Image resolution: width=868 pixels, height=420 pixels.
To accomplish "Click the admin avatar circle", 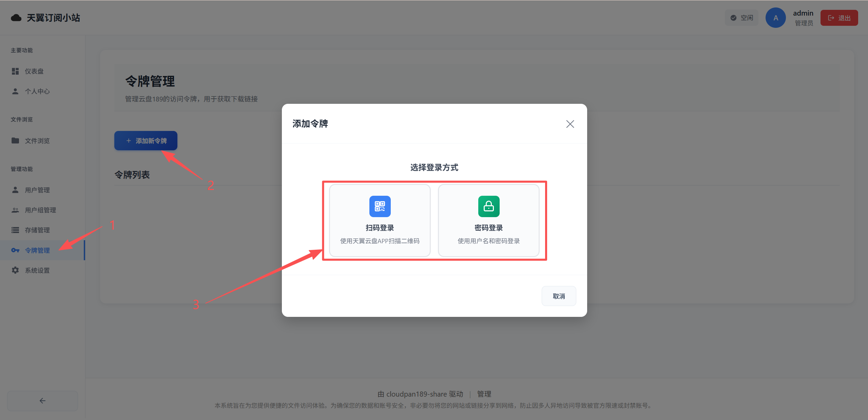I will pos(775,18).
